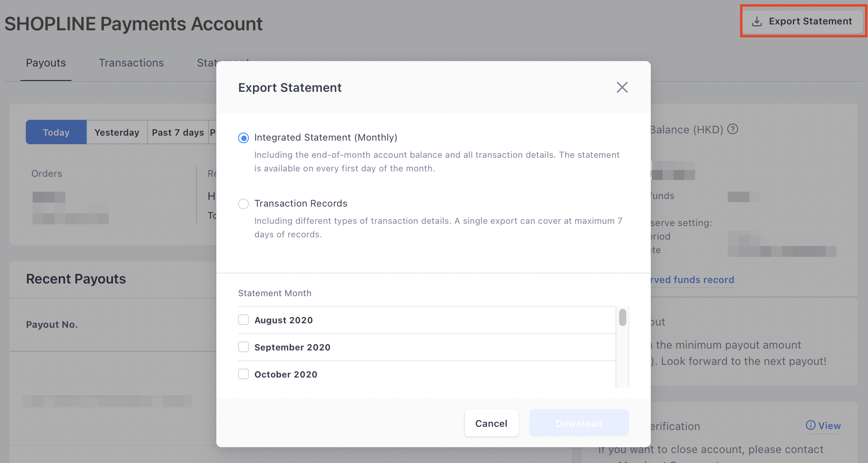Click the SHOPLINE Payments Account title

coord(134,24)
